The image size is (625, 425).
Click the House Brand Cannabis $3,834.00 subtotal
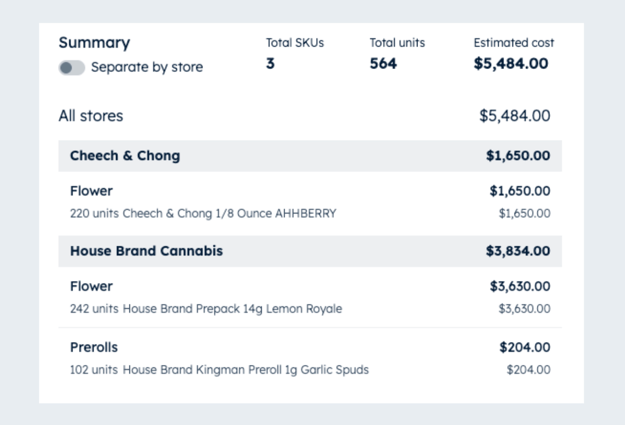point(518,251)
